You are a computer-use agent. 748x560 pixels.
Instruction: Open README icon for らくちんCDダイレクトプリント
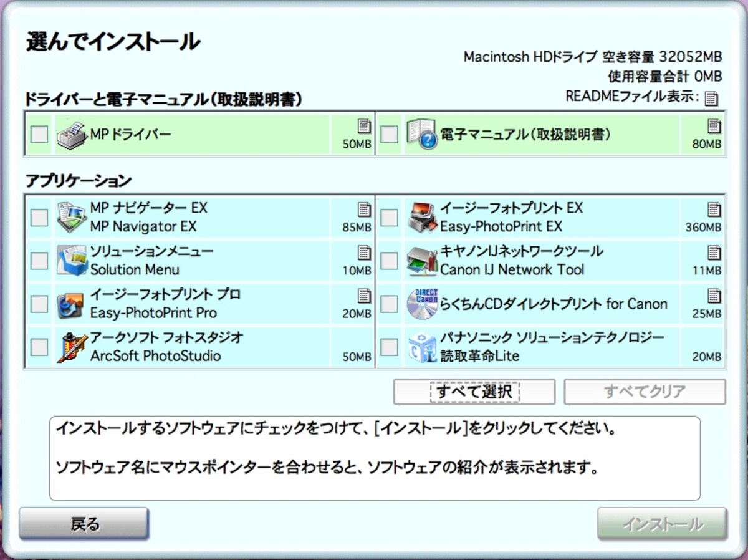(x=714, y=296)
